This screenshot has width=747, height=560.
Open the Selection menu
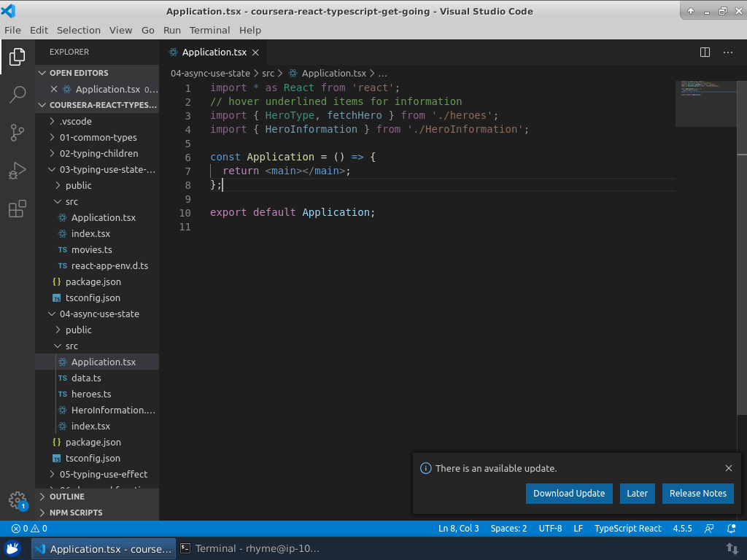coord(79,30)
